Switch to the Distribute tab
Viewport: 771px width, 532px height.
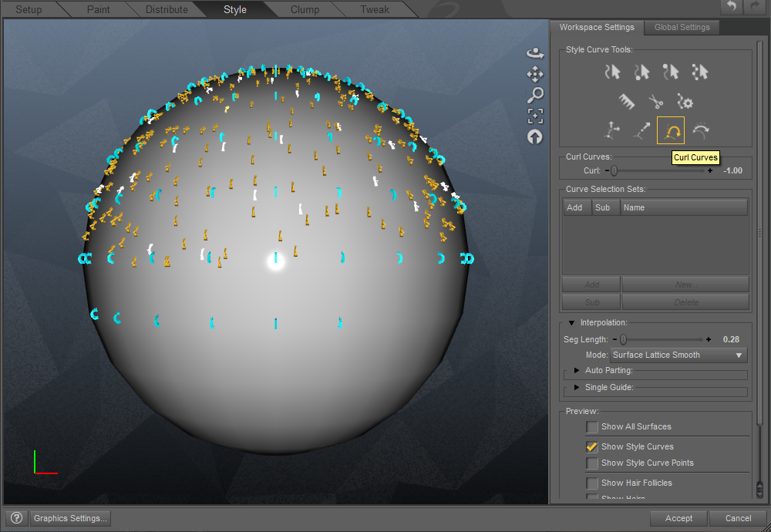pyautogui.click(x=167, y=9)
